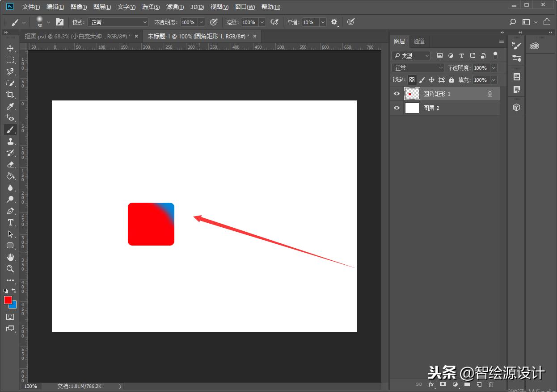The image size is (557, 392).
Task: Open the 滤镜 menu
Action: [175, 7]
